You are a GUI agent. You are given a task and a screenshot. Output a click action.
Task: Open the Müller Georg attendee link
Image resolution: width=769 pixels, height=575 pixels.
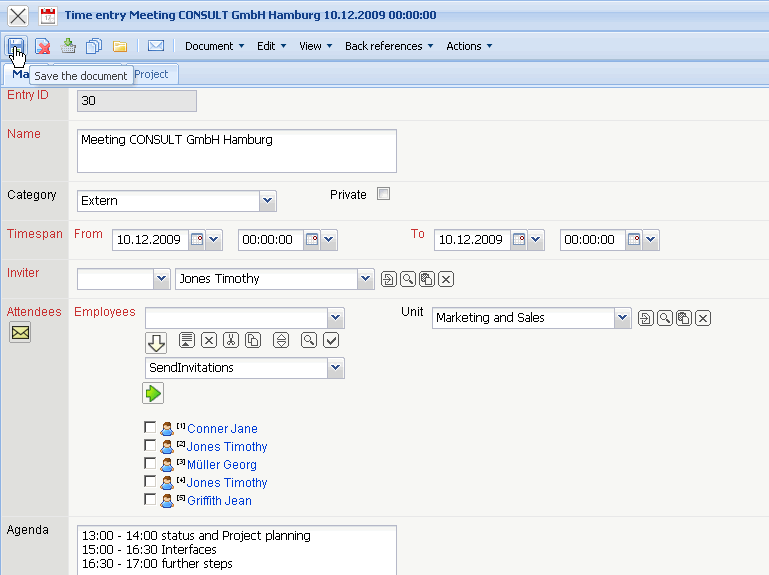tap(222, 465)
